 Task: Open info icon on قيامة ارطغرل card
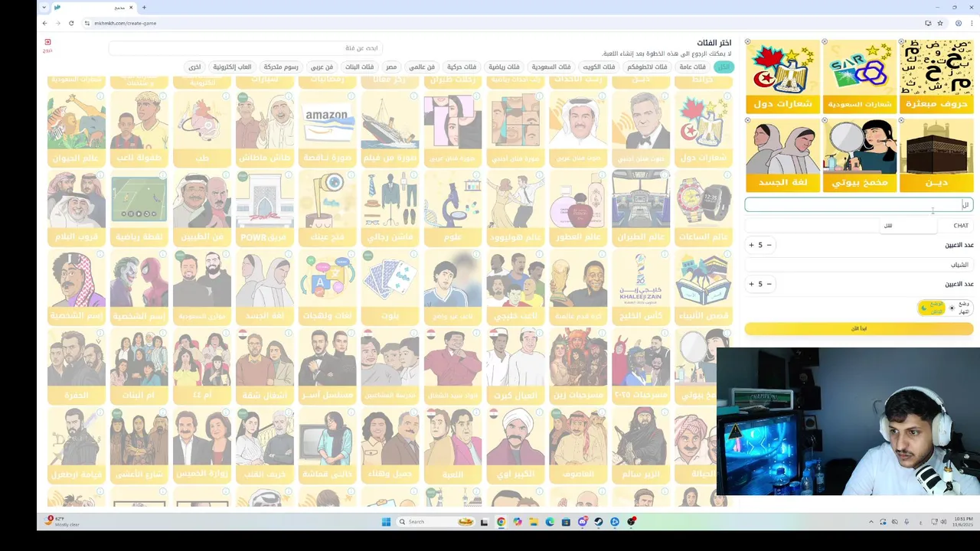click(x=100, y=412)
